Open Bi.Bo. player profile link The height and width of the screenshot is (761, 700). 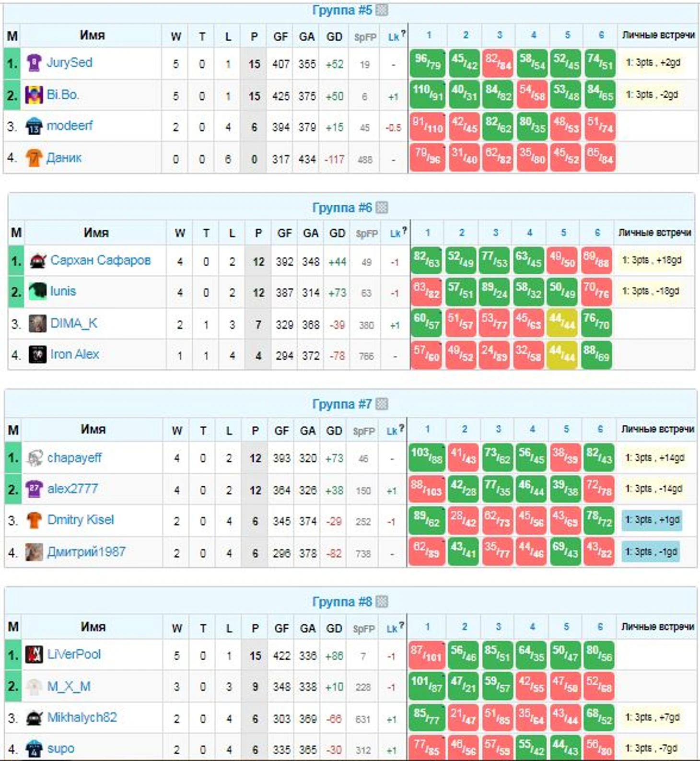pyautogui.click(x=63, y=95)
